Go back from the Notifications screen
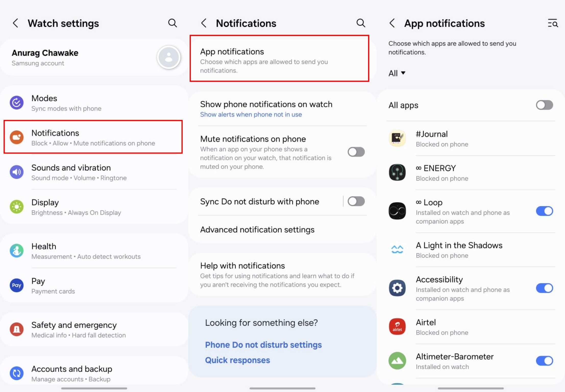565x392 pixels. point(204,23)
